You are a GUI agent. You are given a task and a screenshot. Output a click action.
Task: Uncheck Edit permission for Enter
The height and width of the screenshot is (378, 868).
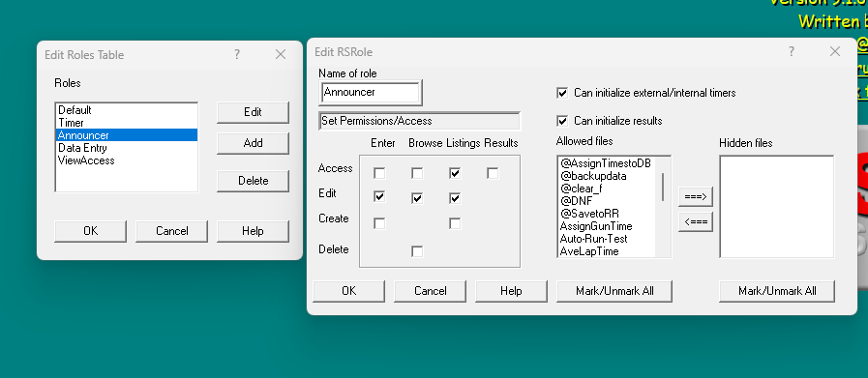(379, 197)
